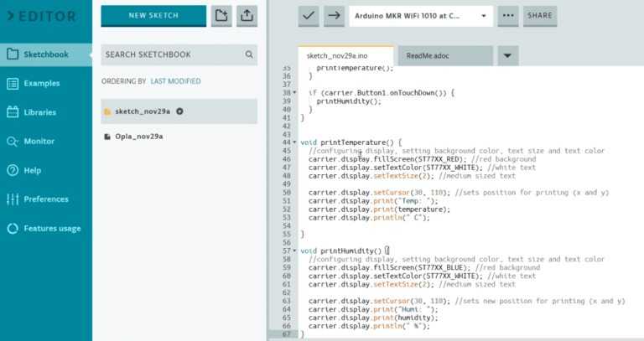The image size is (644, 341).
Task: Open the Monitor panel in sidebar
Action: coord(39,142)
